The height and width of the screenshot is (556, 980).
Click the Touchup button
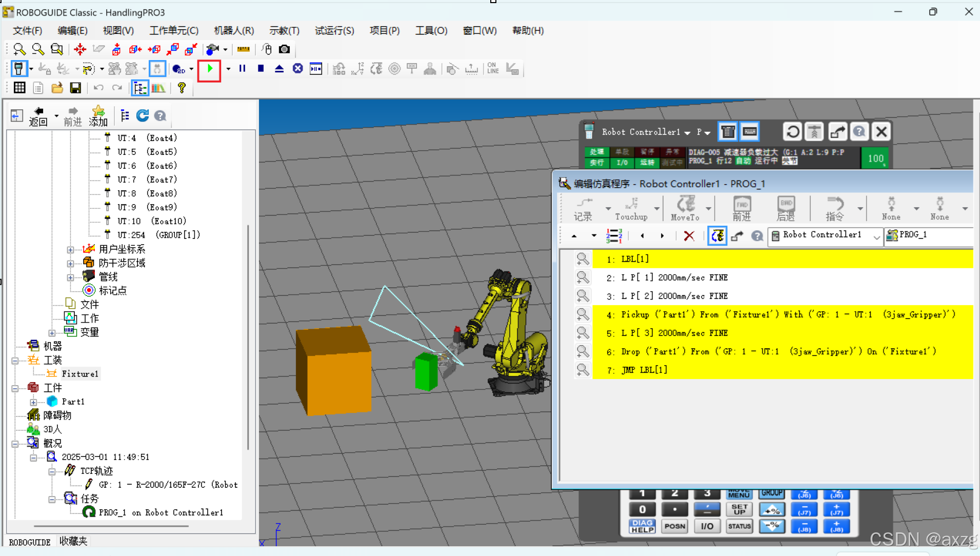pos(631,209)
